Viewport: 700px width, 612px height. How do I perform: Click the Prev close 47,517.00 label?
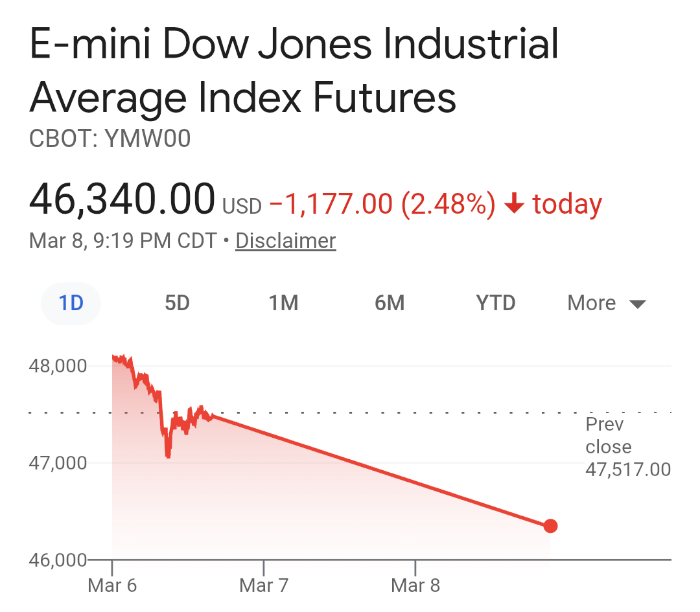[627, 447]
